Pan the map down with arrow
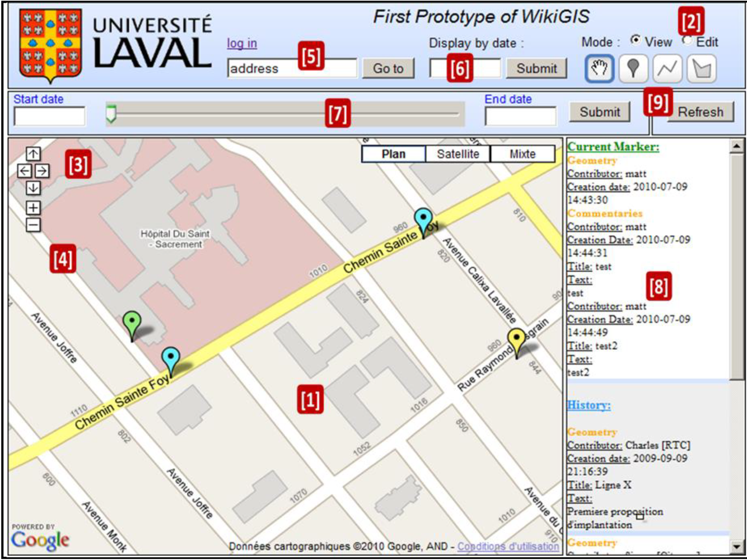 coord(33,188)
